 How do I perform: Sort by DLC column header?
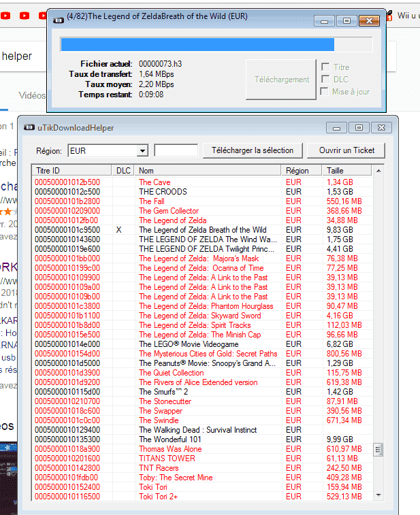123,171
